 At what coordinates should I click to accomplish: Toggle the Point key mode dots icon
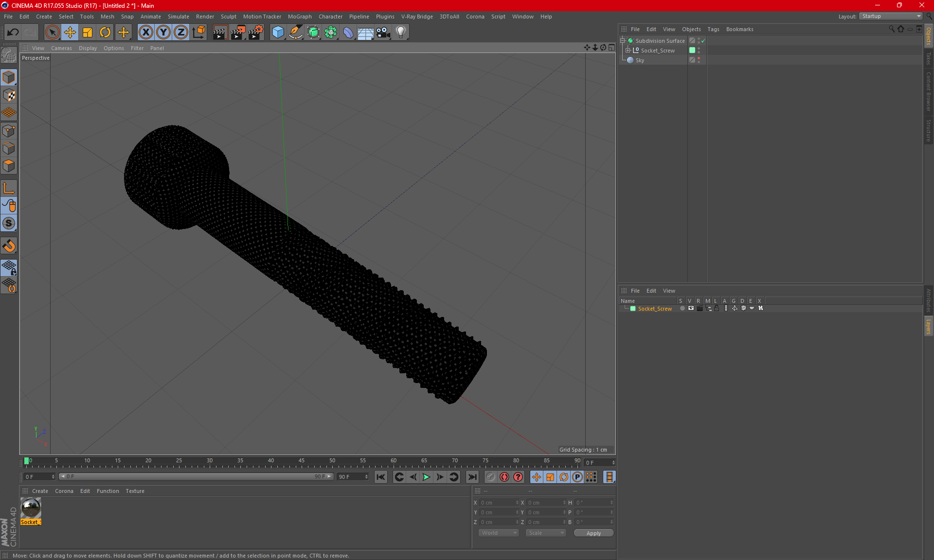[x=591, y=477]
